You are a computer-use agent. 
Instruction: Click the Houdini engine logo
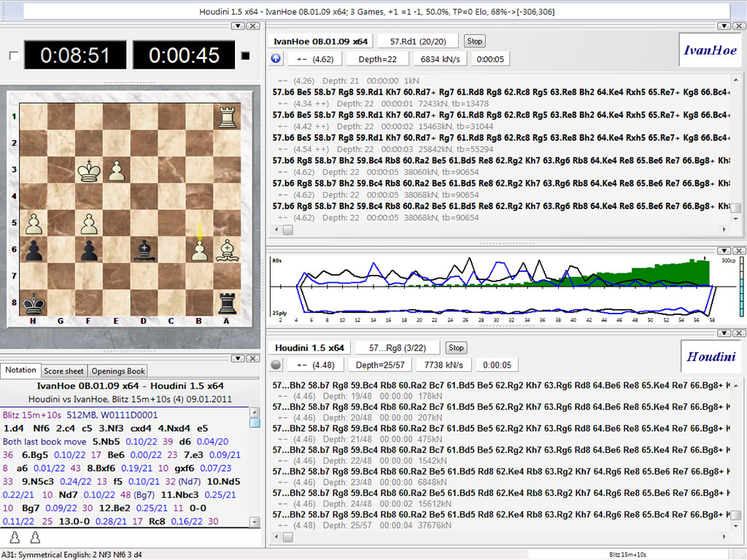711,356
